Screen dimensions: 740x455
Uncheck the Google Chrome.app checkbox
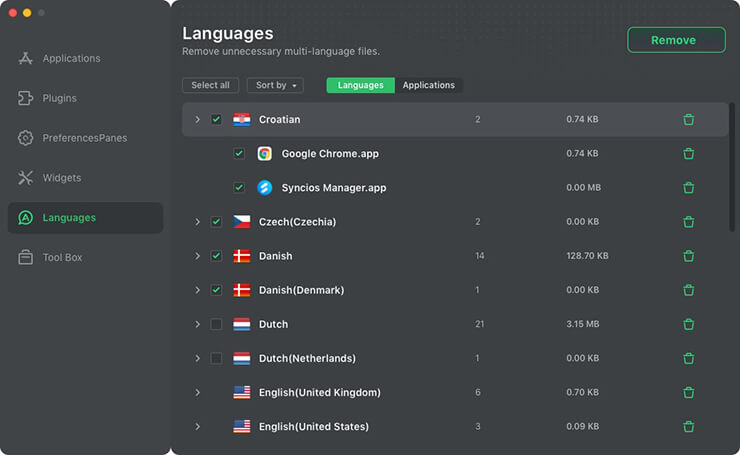tap(239, 153)
